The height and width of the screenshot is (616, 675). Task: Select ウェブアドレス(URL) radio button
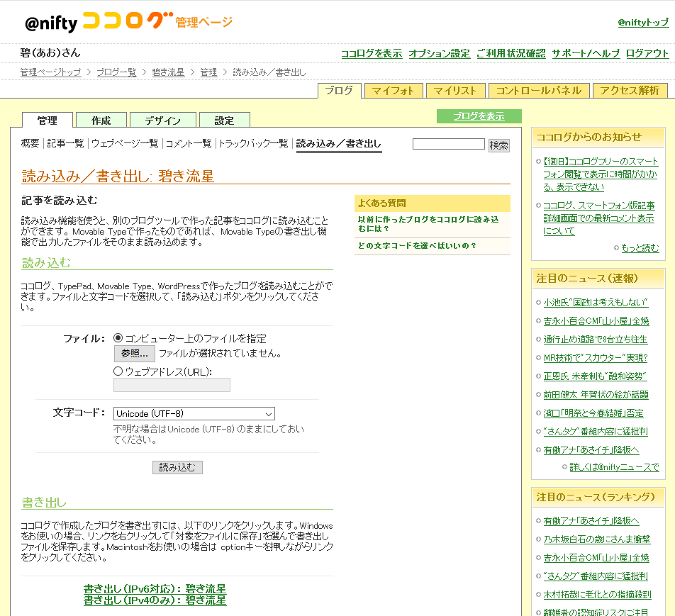click(118, 371)
